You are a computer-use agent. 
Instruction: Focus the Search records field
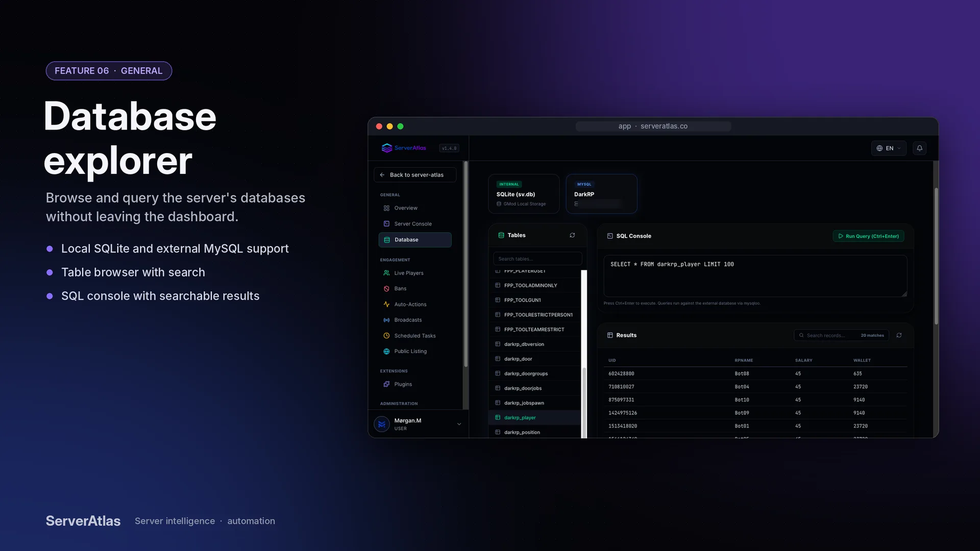[x=841, y=335]
